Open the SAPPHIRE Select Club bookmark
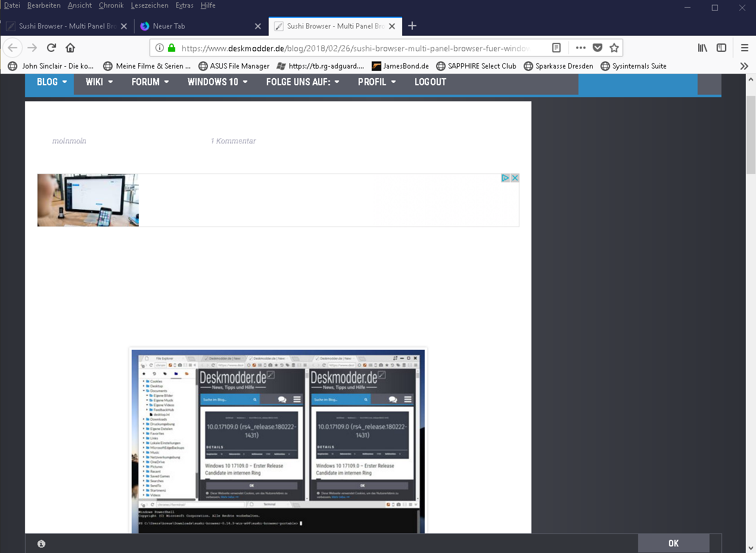The width and height of the screenshot is (756, 553). click(476, 66)
